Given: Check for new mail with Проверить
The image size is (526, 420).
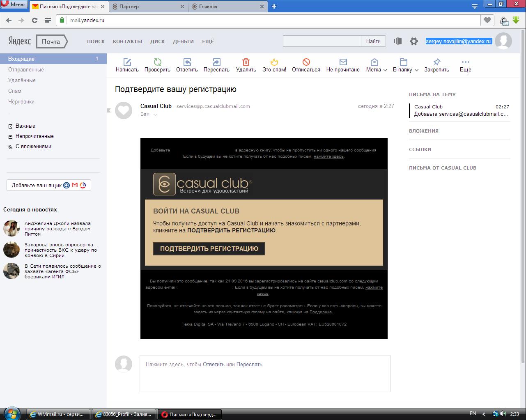Looking at the screenshot, I should 157,65.
